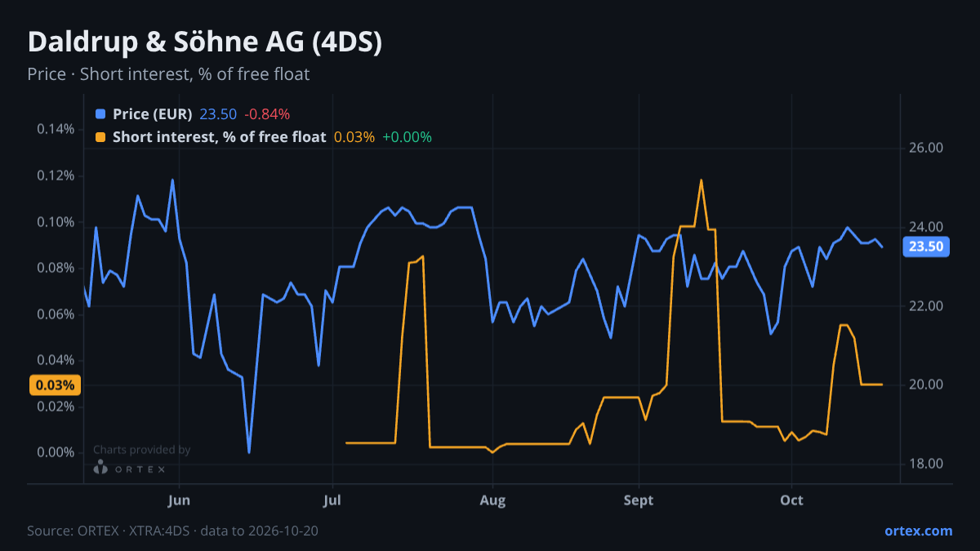Click the 20.00 right axis label
Viewport: 980px width, 551px height.
click(926, 385)
